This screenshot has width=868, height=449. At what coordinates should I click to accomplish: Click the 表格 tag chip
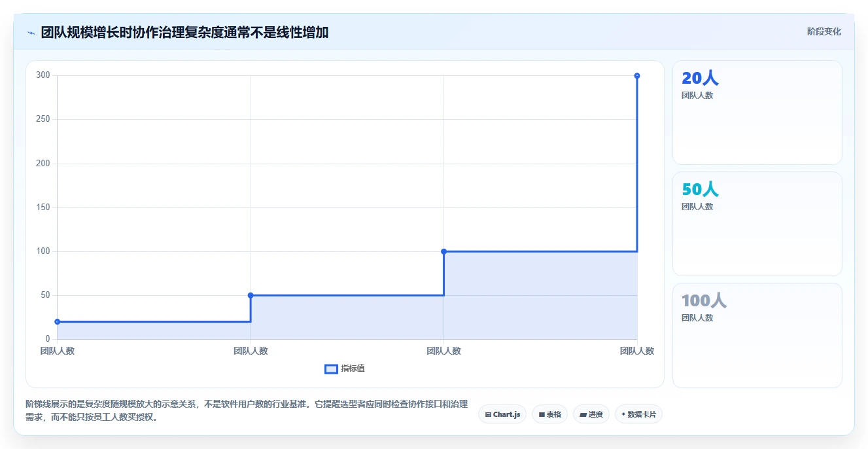click(x=549, y=414)
